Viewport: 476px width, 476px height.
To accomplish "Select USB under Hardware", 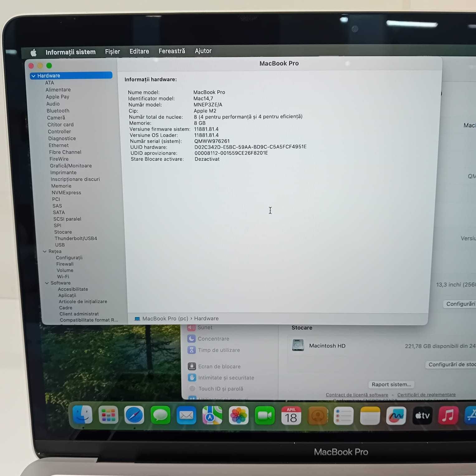I will pyautogui.click(x=60, y=245).
